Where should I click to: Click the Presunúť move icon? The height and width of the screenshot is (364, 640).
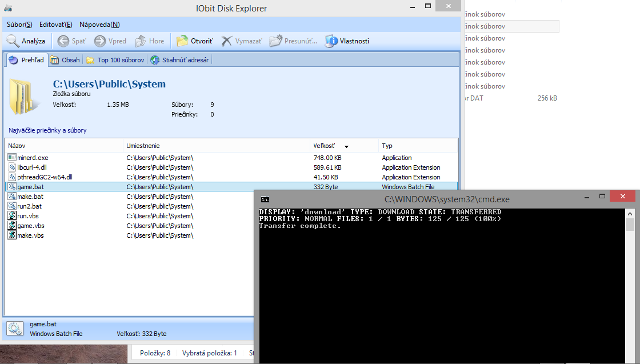(275, 41)
